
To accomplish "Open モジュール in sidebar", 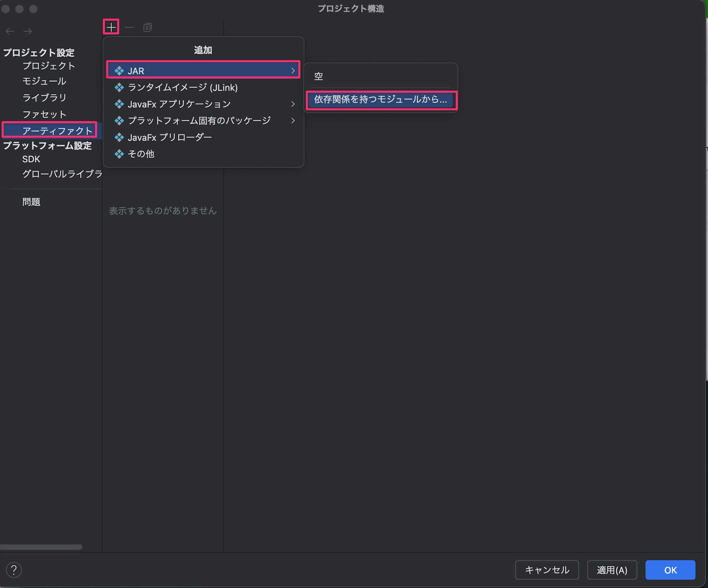I will pos(44,81).
